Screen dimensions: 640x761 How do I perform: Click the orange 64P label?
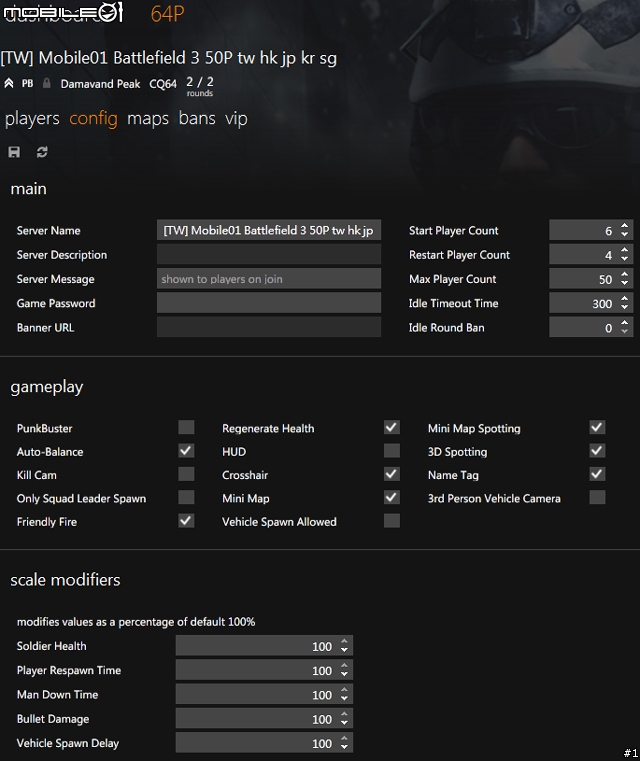tap(167, 14)
